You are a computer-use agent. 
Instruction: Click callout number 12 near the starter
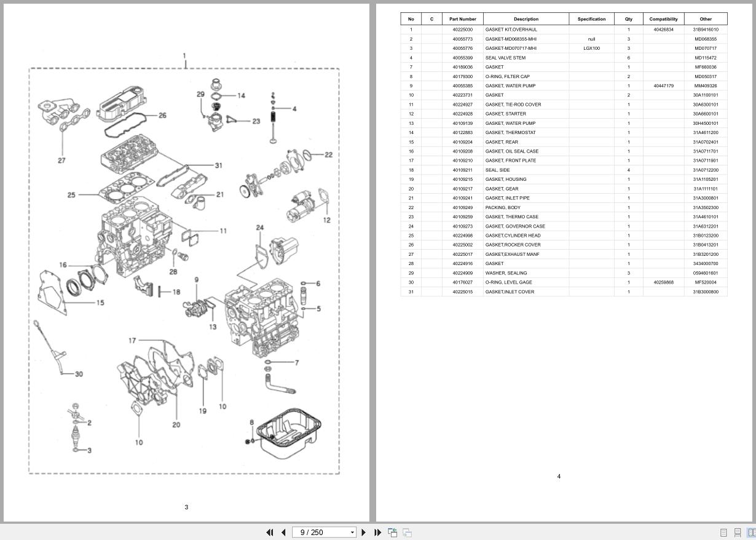pyautogui.click(x=326, y=220)
